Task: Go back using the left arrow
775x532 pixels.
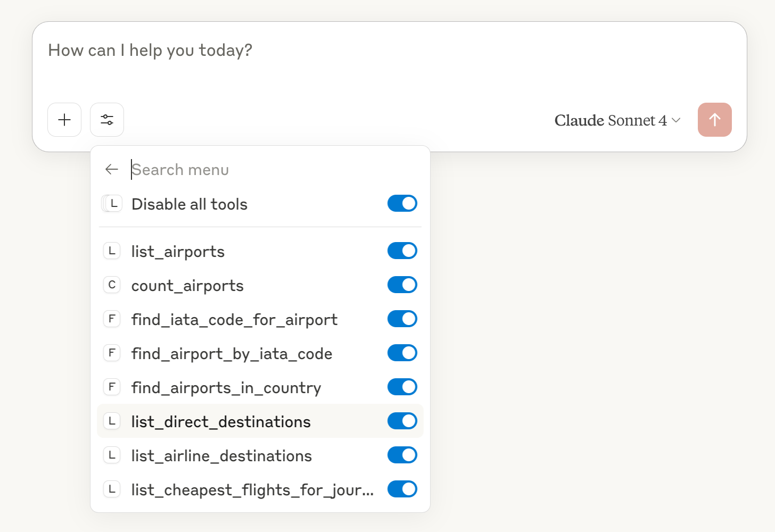Action: (112, 169)
